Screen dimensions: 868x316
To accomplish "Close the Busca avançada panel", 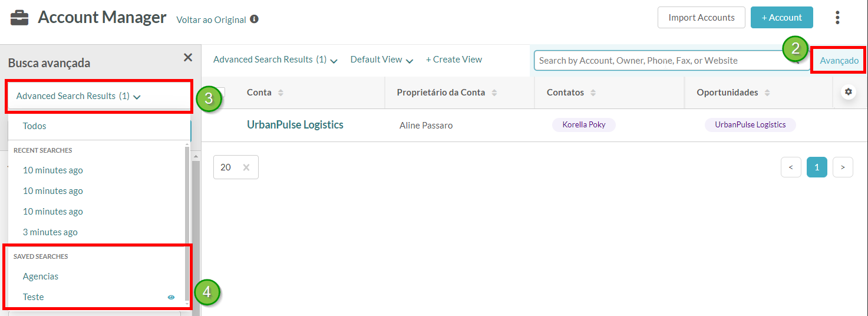I will tap(188, 57).
